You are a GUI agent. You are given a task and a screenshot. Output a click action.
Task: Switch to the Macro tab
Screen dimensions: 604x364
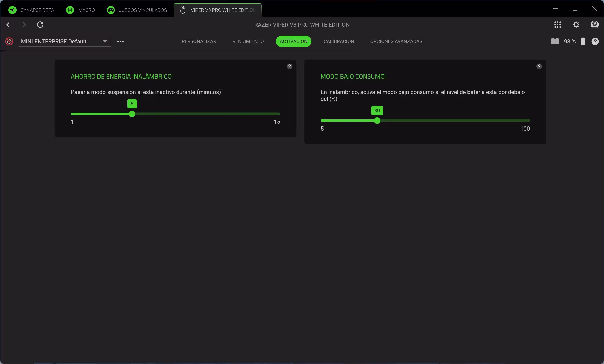tap(80, 10)
